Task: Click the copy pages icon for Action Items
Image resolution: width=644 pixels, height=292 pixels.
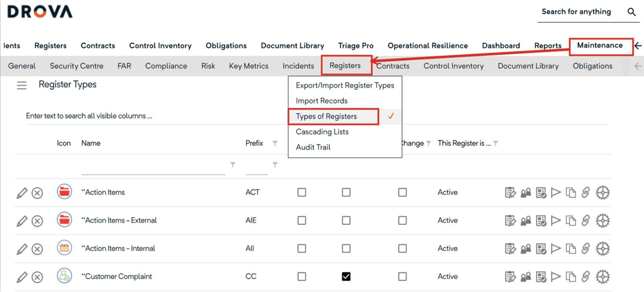Action: tap(571, 193)
